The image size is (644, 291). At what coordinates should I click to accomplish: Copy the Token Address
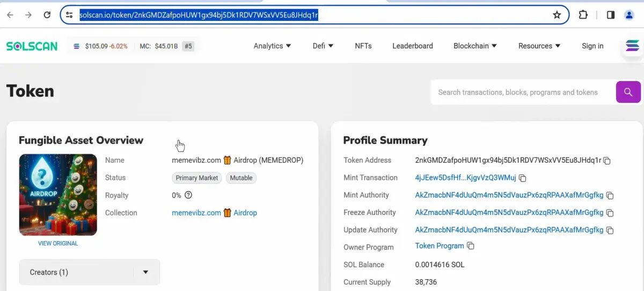[x=607, y=161]
